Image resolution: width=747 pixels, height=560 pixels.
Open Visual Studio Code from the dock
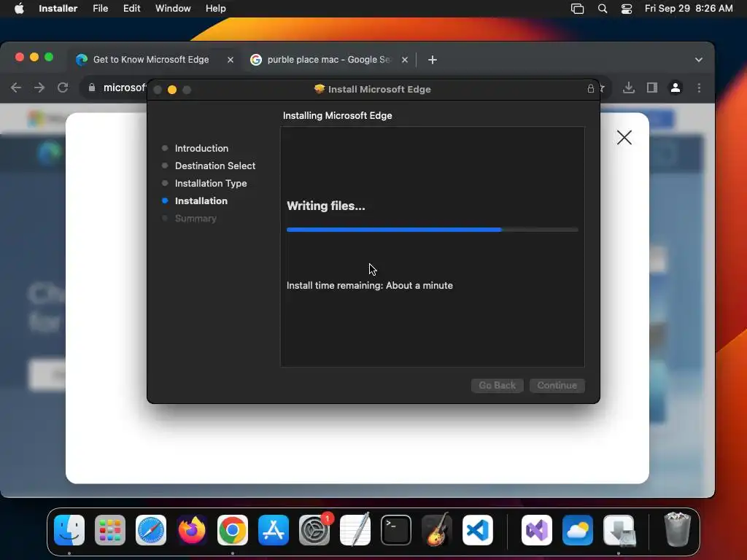coord(478,530)
